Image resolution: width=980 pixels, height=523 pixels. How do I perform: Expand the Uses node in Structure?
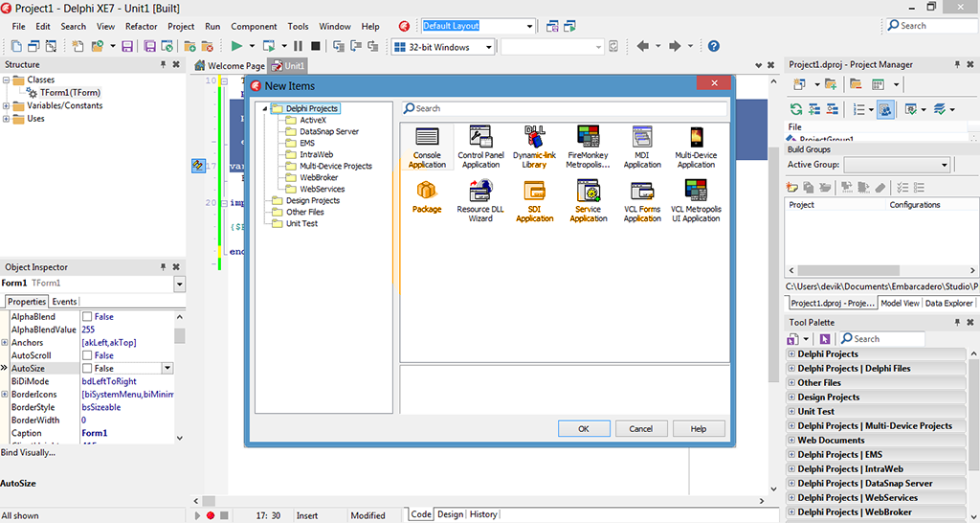[7, 119]
